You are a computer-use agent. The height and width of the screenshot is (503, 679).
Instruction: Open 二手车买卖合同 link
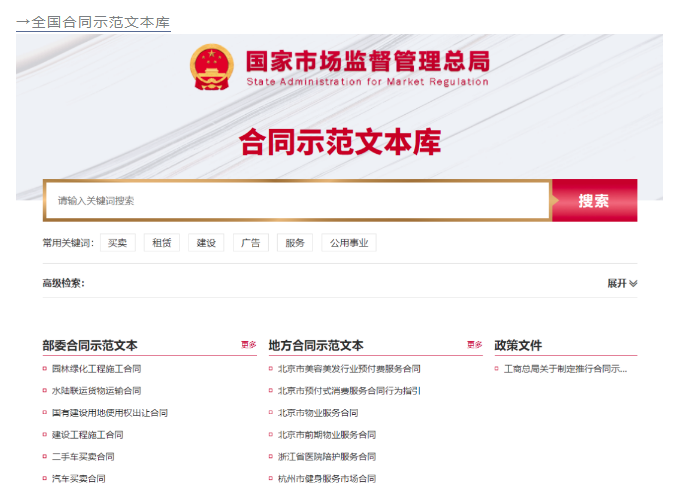click(x=83, y=457)
